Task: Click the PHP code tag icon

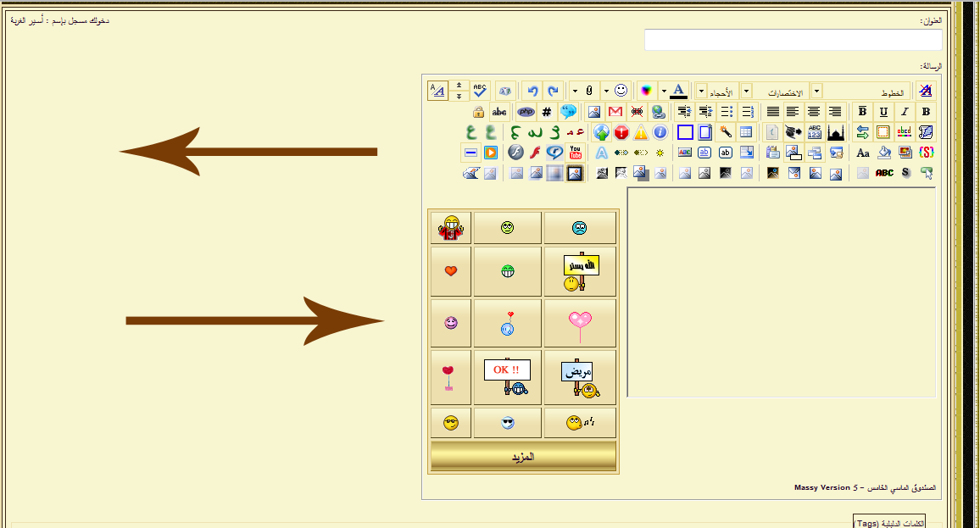Action: coord(526,111)
